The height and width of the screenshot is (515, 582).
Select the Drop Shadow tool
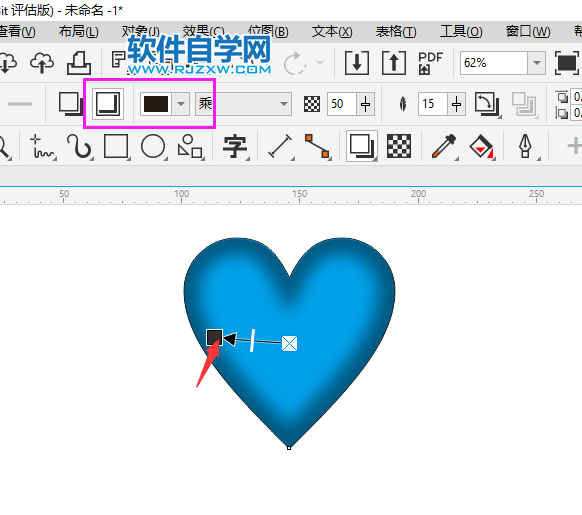[x=362, y=146]
